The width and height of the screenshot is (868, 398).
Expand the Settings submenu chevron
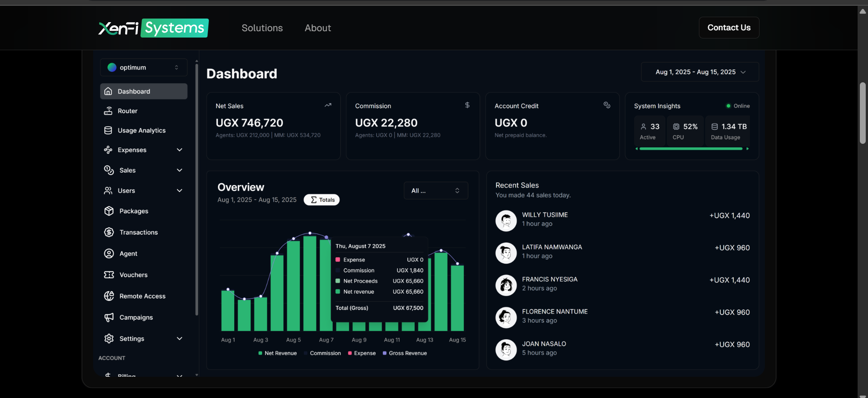tap(179, 338)
